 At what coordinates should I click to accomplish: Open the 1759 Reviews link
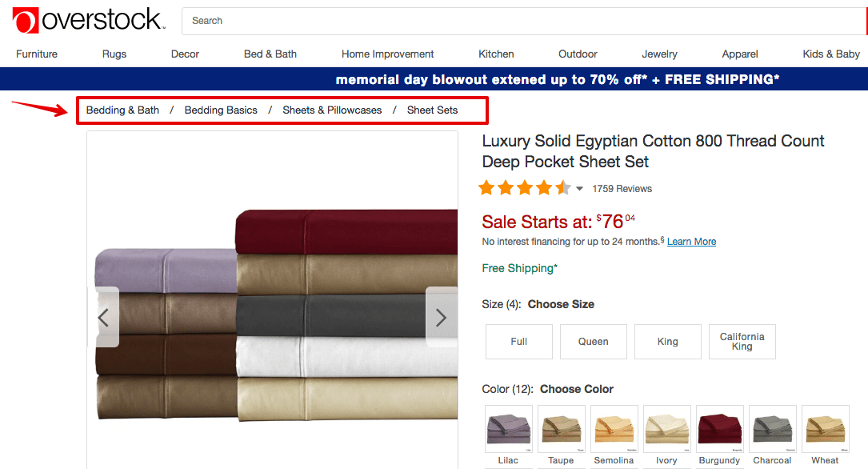point(622,189)
